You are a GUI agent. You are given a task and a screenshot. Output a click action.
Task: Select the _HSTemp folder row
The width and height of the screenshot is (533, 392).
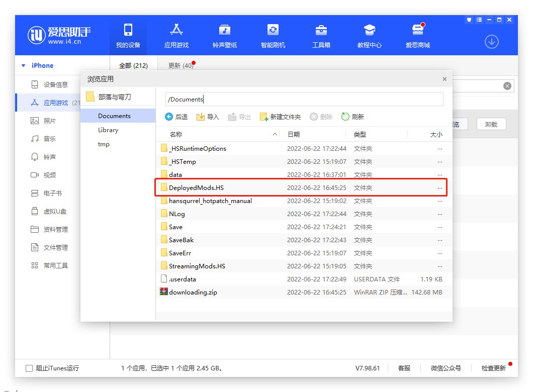click(x=304, y=162)
